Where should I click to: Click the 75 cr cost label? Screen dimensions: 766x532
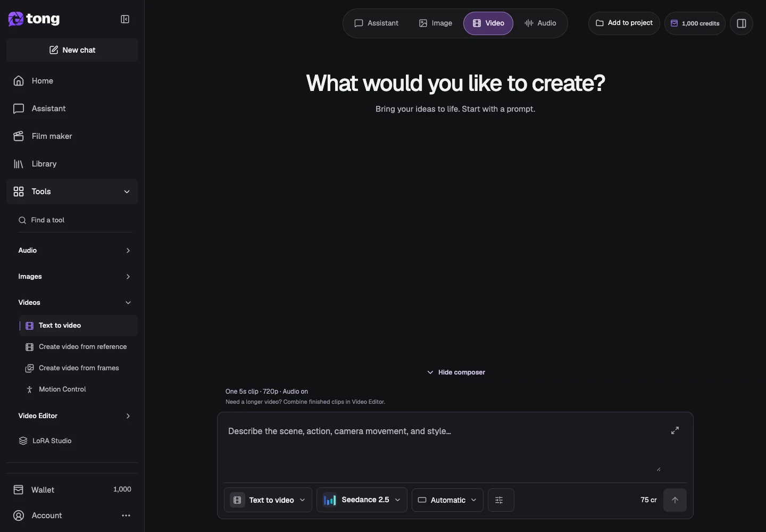(x=648, y=500)
